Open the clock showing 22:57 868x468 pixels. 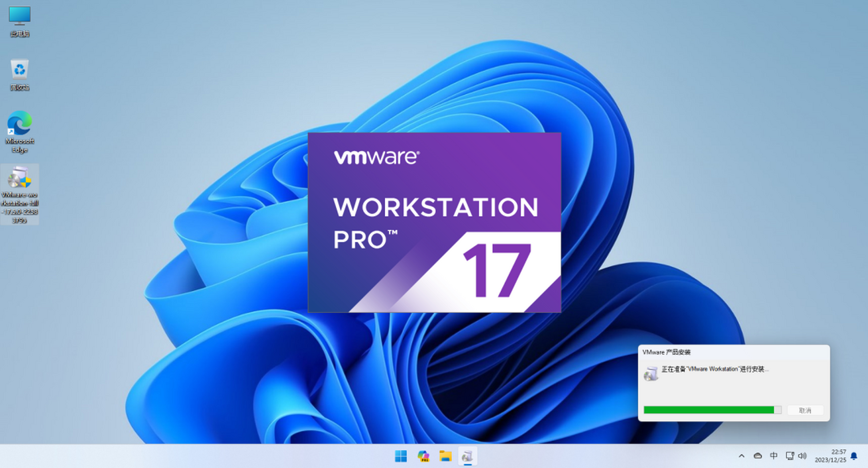[838, 452]
